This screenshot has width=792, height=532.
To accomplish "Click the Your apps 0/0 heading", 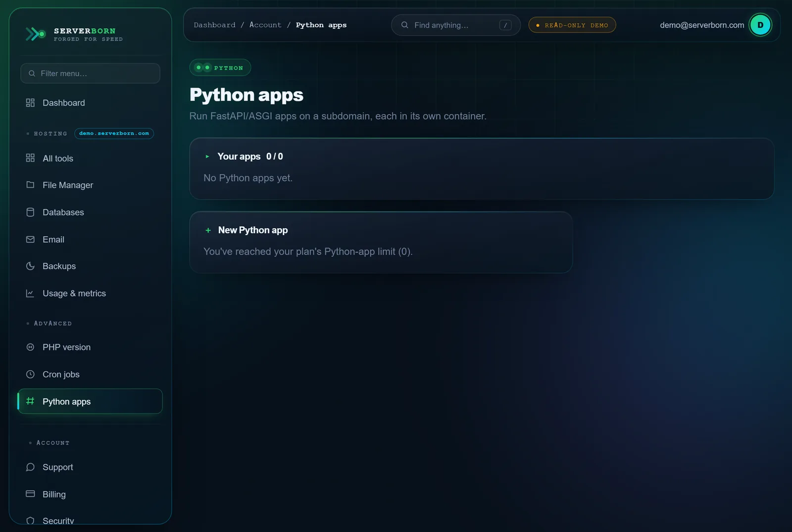I will (250, 156).
